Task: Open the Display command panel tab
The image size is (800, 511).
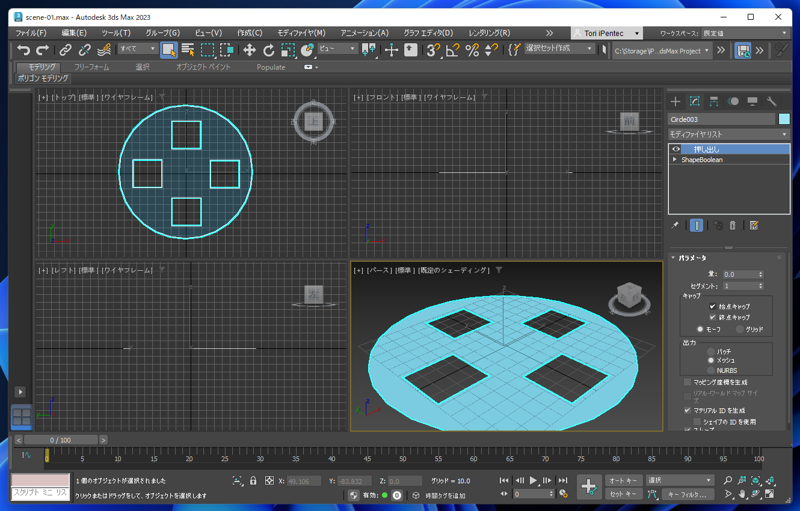Action: tap(752, 101)
